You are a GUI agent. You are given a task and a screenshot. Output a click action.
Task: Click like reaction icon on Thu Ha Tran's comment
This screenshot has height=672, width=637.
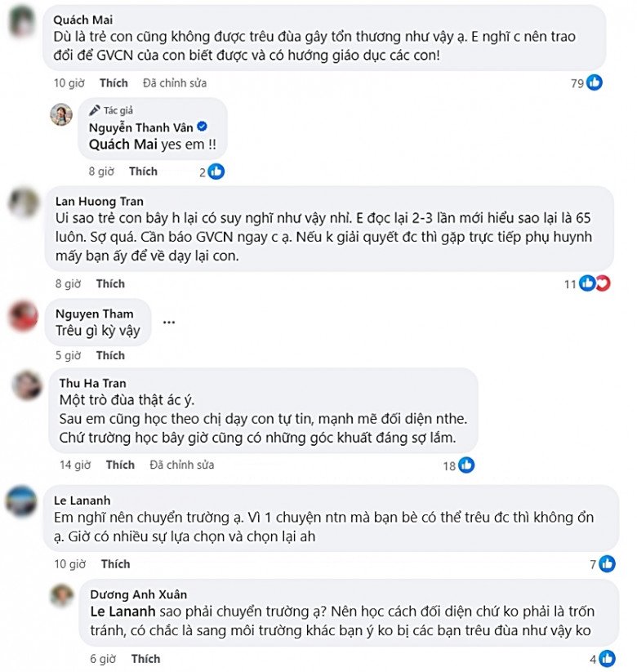coord(466,465)
